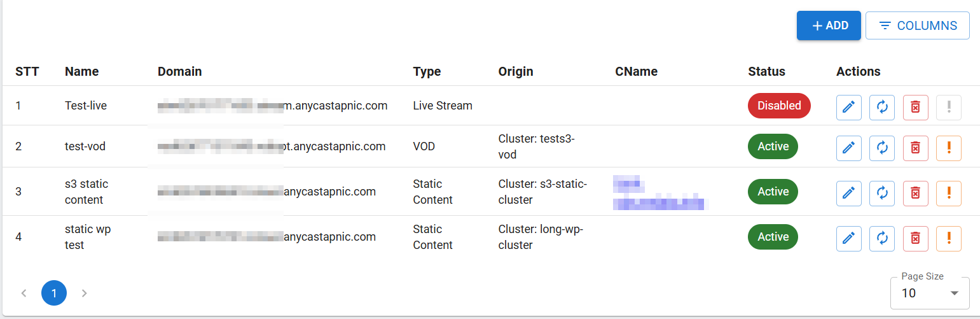The height and width of the screenshot is (319, 980).
Task: Edit the static wp test entry
Action: point(848,238)
